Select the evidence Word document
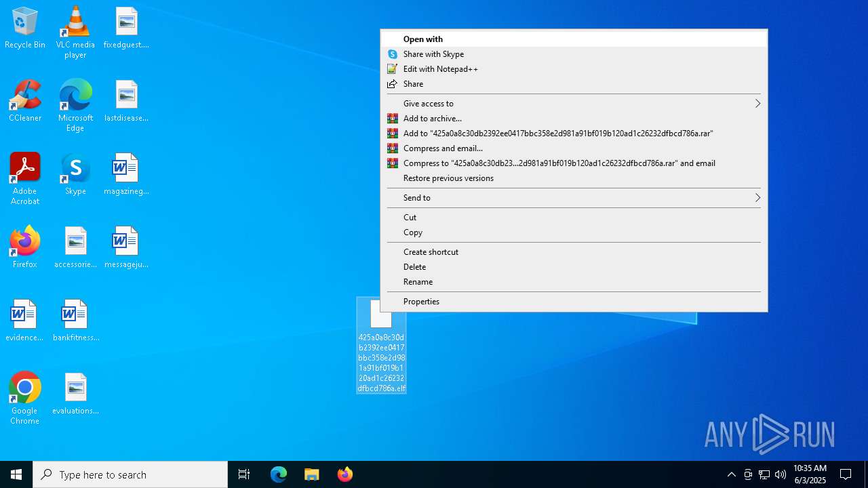868x488 pixels. 25,321
